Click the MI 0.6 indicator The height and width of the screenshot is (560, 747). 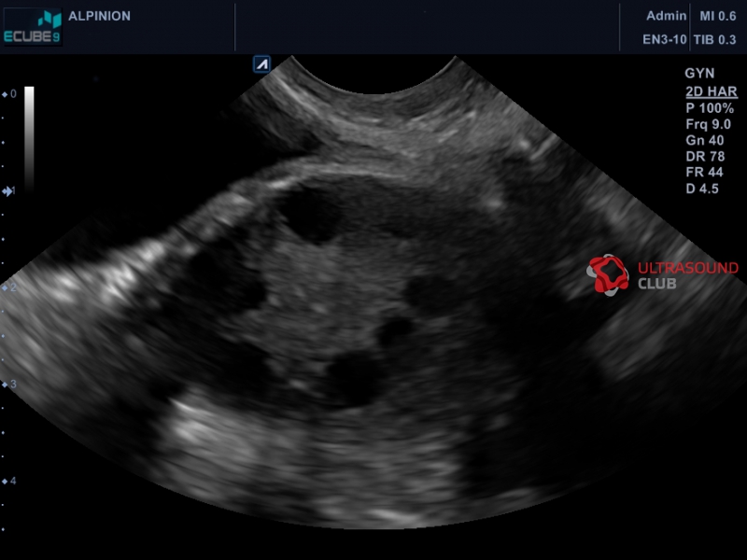point(717,16)
